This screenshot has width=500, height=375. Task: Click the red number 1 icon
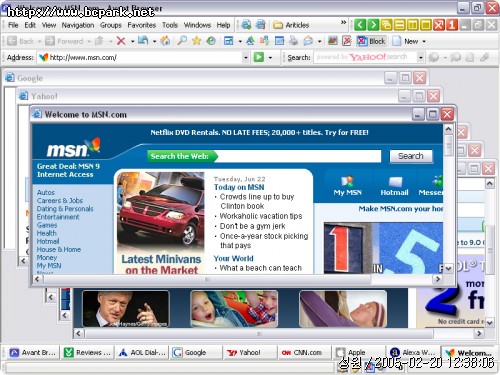pos(452,25)
